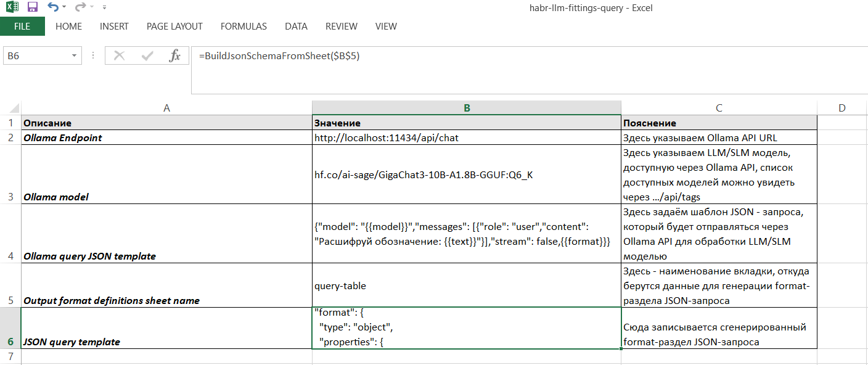Switch to the FORMULAS ribbon tab
This screenshot has height=365, width=868.
pos(244,27)
